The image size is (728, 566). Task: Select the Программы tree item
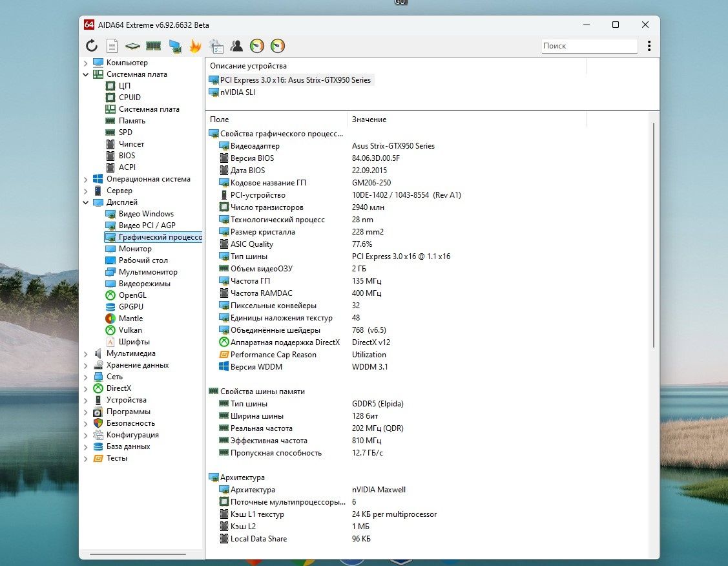(x=128, y=412)
